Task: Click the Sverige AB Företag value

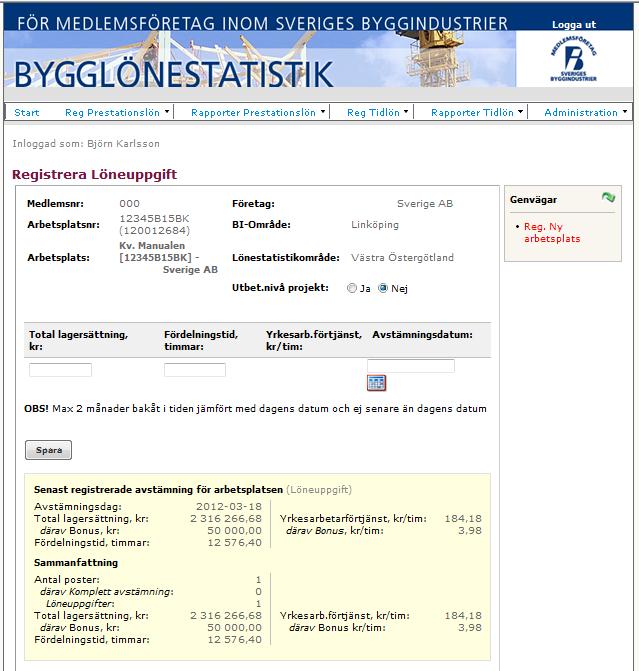Action: (x=425, y=204)
